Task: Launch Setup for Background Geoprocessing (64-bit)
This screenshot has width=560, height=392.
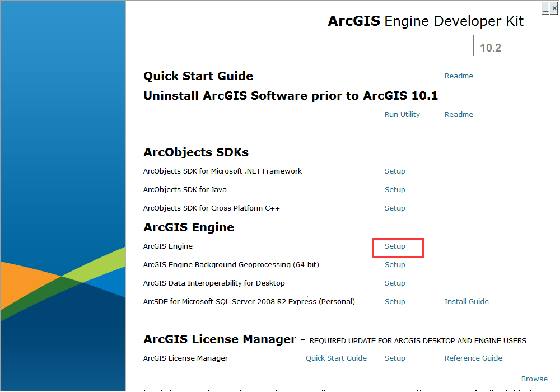Action: click(395, 265)
